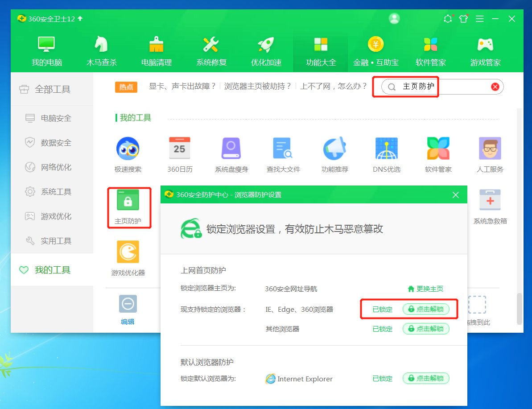The width and height of the screenshot is (532, 409).
Task: Click 更换主页 link
Action: tap(425, 289)
